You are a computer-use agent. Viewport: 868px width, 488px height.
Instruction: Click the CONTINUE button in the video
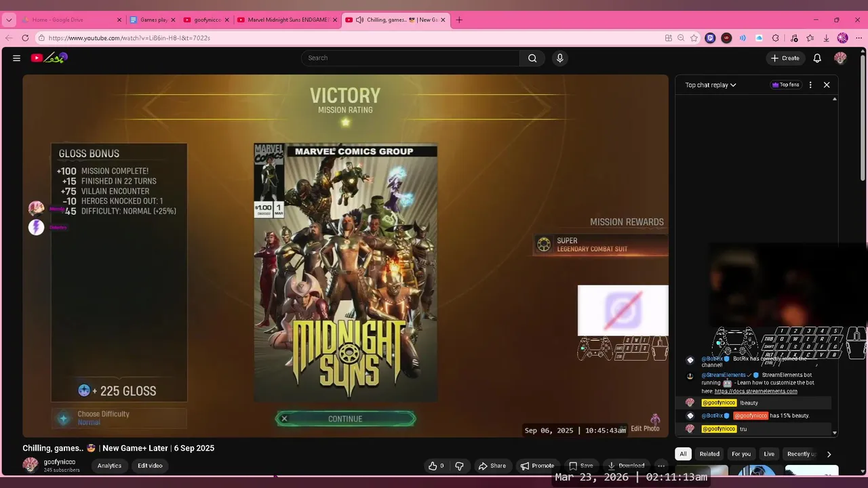(x=345, y=419)
